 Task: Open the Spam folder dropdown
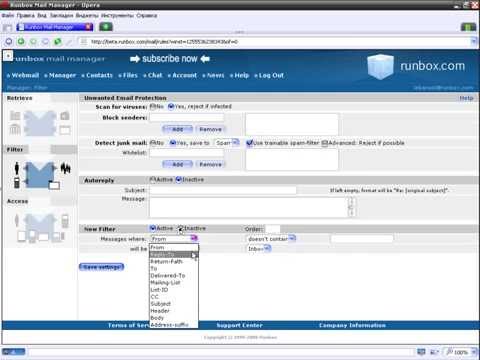click(227, 143)
